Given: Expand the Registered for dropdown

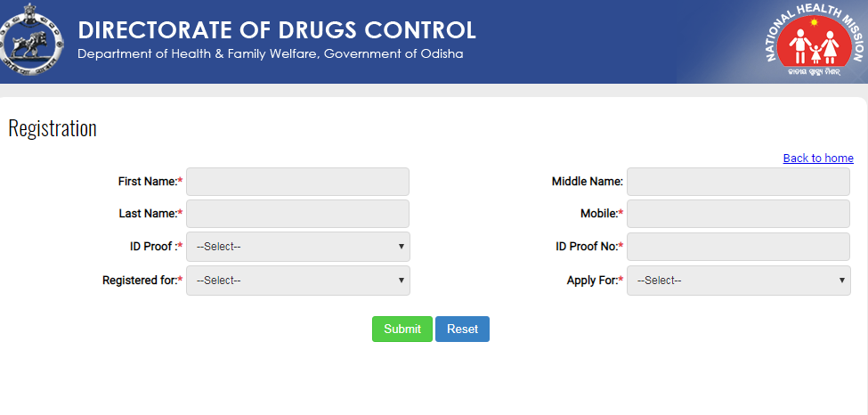Looking at the screenshot, I should coord(297,281).
